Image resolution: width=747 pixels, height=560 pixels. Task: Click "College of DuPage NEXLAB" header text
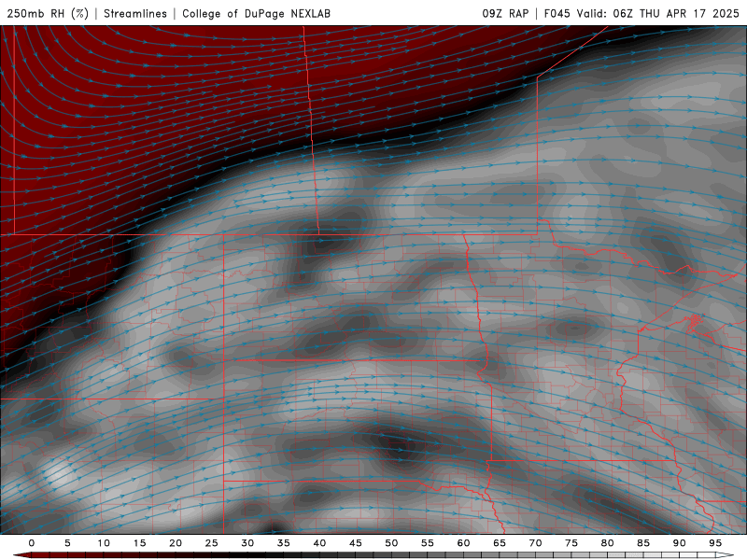[256, 13]
